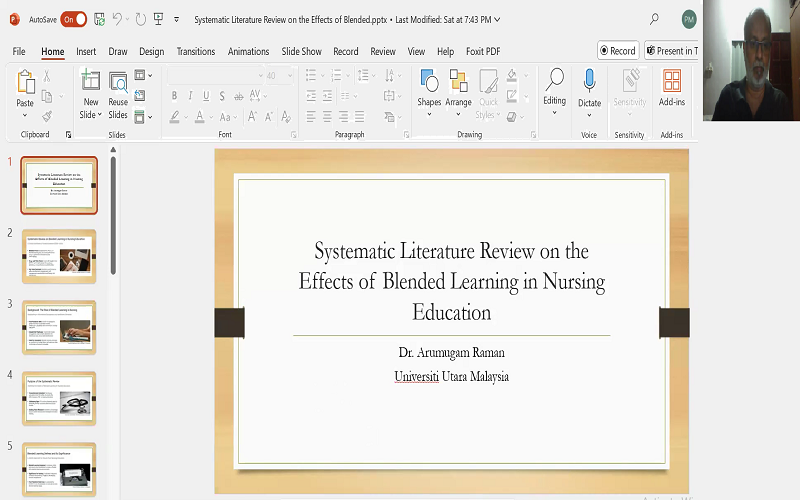Select slide 3 thumbnail
This screenshot has width=800, height=500.
59,327
